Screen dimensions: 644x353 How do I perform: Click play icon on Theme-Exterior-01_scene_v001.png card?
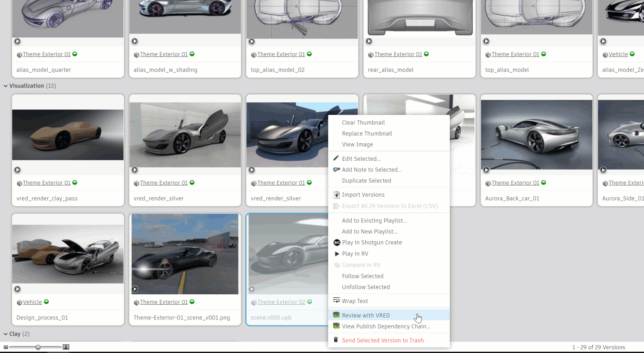coord(135,289)
